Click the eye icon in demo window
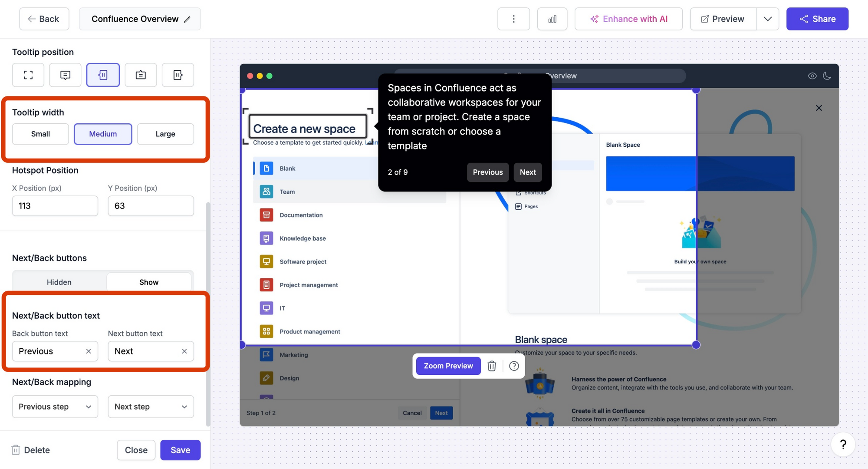Viewport: 868px width, 469px height. pos(812,76)
